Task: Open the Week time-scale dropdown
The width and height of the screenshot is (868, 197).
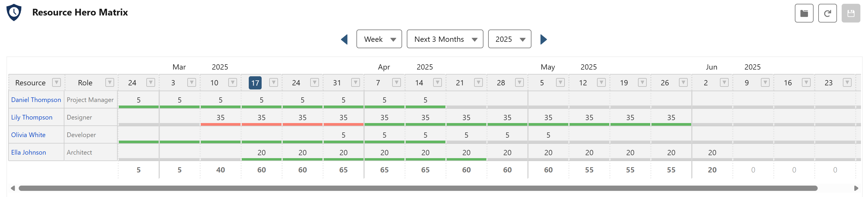Action: tap(379, 39)
